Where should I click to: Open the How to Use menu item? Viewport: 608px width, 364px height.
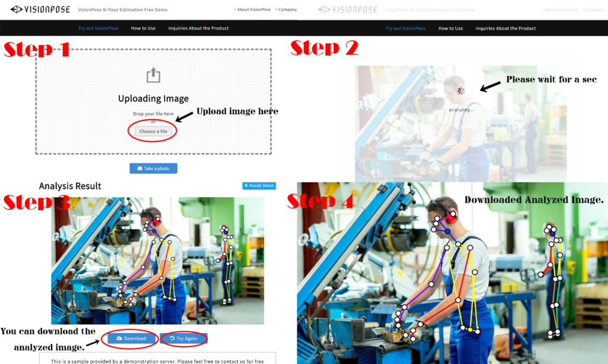[x=143, y=27]
